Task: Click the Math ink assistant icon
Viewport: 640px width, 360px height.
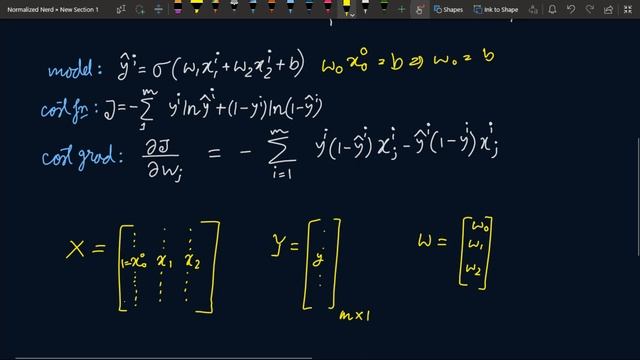Action: point(533,9)
